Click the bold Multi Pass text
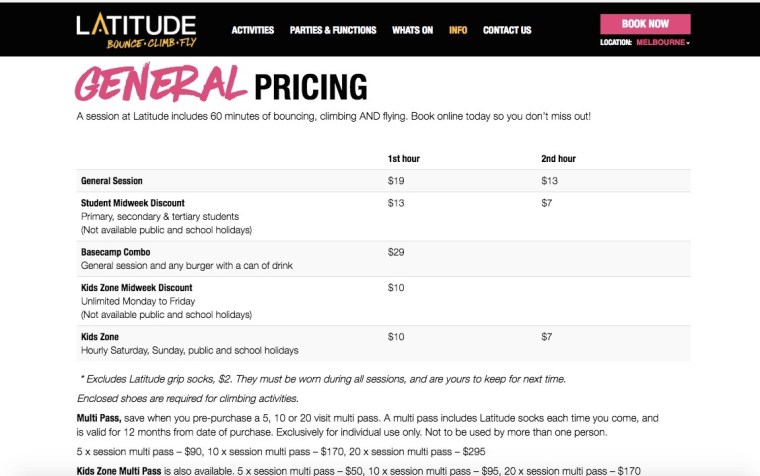 tap(97, 416)
